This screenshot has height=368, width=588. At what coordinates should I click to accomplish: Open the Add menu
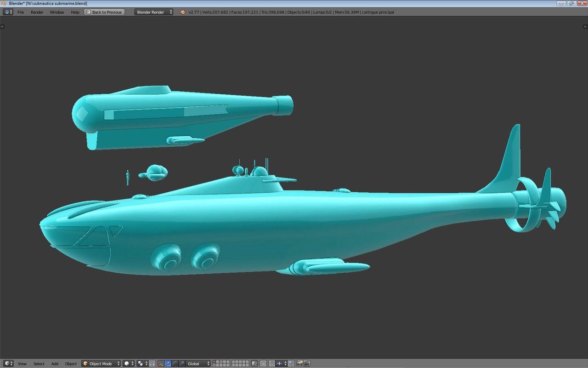(55, 364)
